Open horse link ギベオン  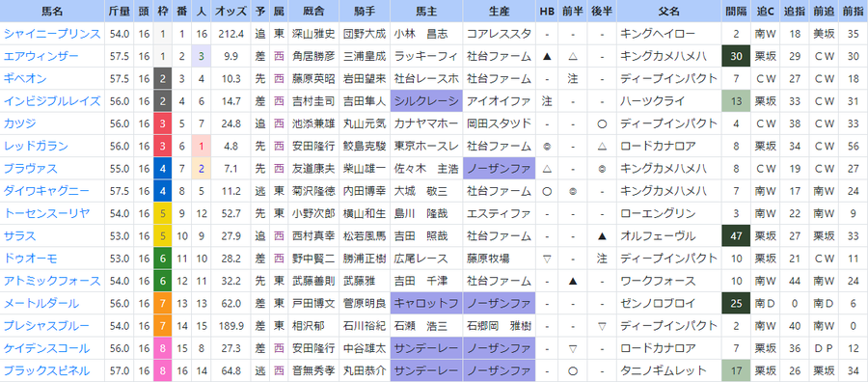click(25, 78)
